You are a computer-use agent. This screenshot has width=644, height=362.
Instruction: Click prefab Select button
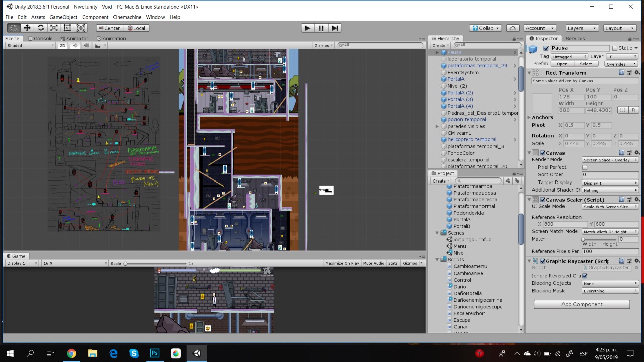tap(586, 64)
